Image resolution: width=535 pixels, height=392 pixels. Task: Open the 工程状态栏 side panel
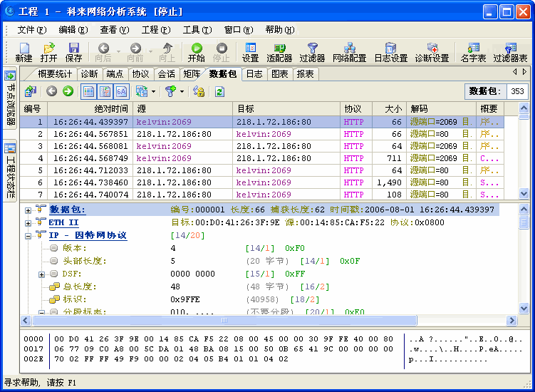click(x=10, y=171)
